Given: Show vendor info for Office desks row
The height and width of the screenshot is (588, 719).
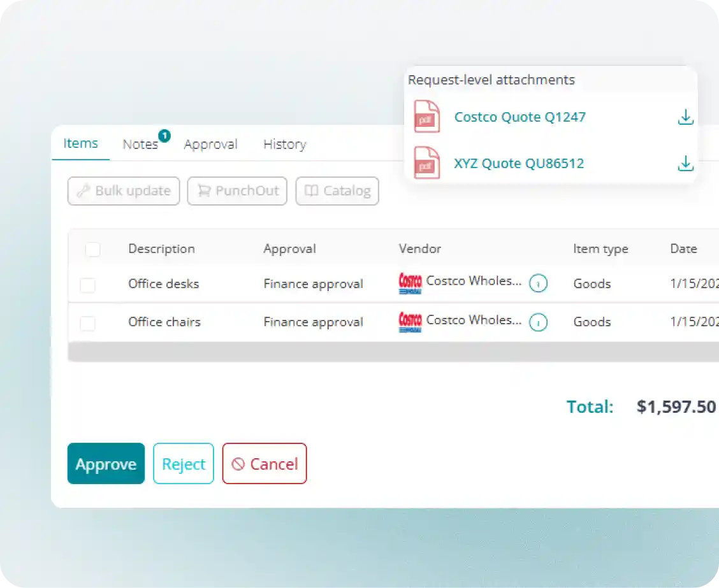Looking at the screenshot, I should point(538,283).
